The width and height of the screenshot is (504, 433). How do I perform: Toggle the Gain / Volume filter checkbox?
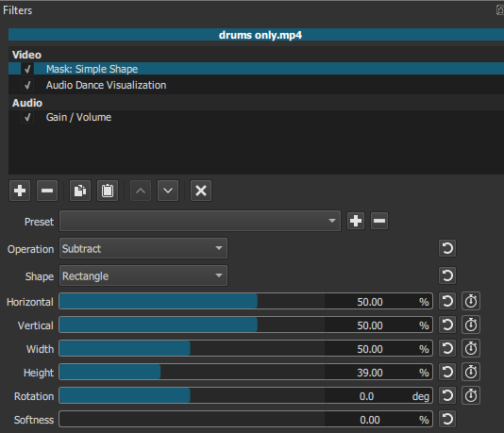27,117
